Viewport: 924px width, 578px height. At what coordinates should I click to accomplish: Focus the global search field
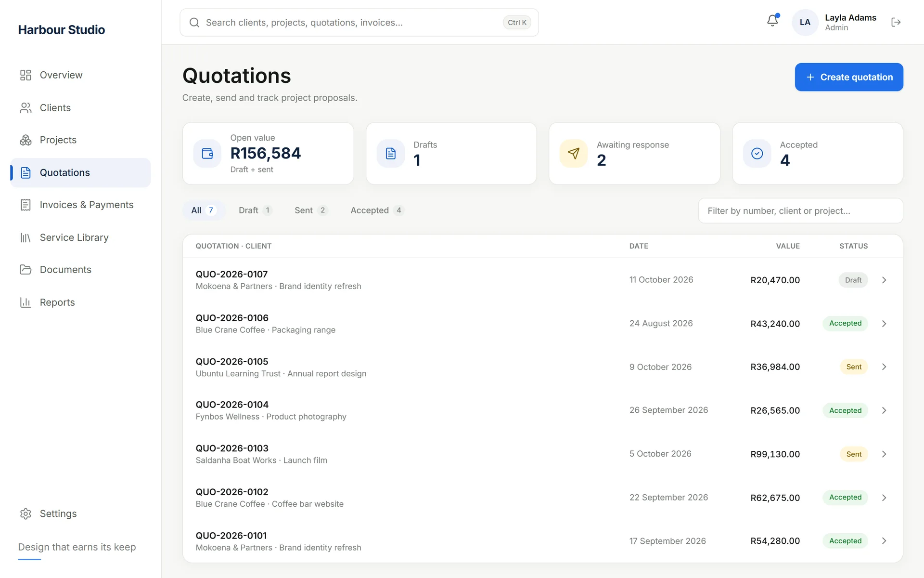[359, 23]
